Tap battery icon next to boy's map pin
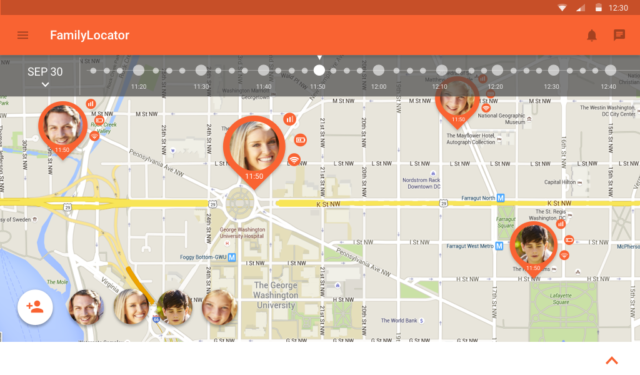 pyautogui.click(x=569, y=240)
